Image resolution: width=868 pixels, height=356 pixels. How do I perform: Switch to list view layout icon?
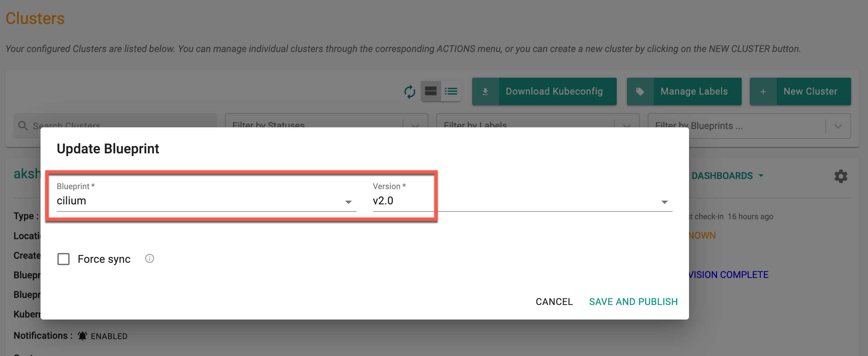click(451, 91)
